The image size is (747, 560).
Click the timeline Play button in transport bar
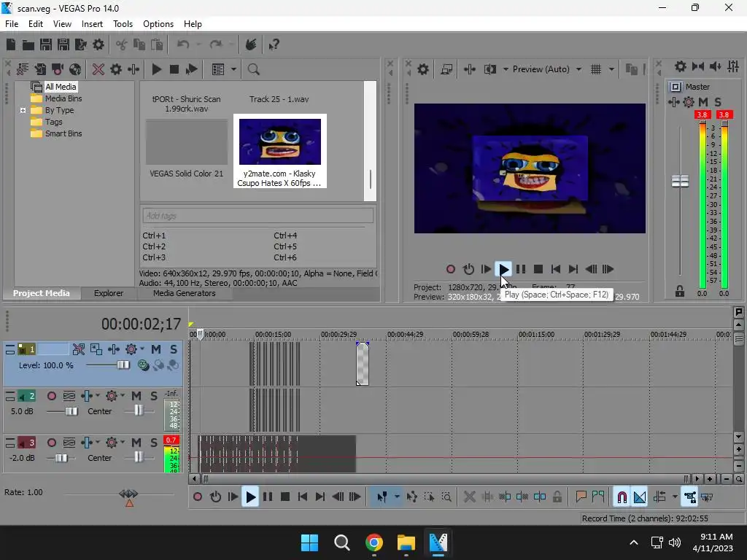(250, 497)
